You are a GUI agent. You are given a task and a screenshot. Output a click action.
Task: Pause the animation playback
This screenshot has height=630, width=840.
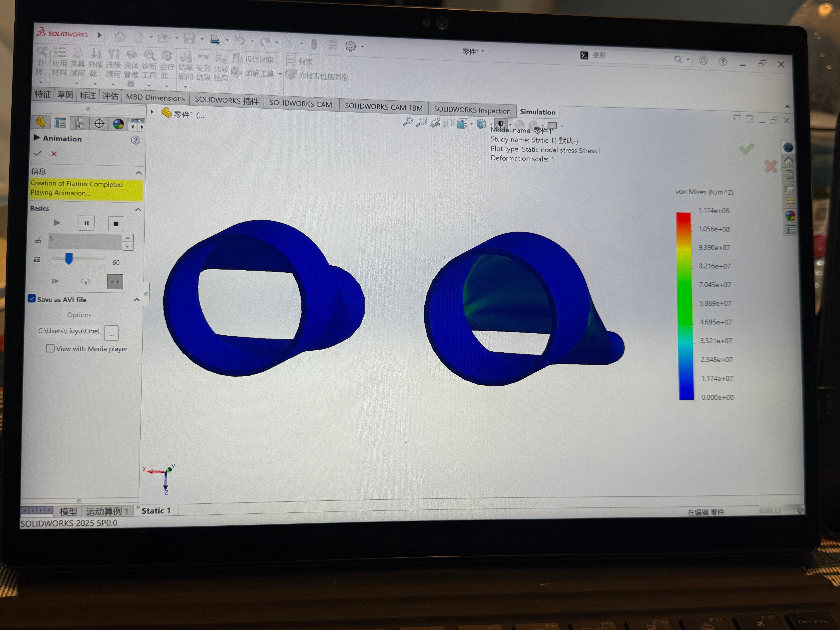(x=87, y=223)
